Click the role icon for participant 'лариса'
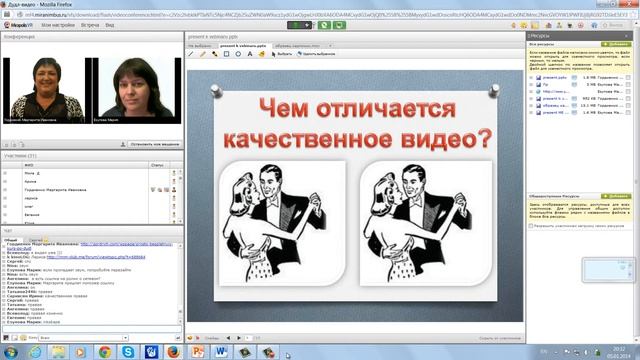 tap(173, 198)
